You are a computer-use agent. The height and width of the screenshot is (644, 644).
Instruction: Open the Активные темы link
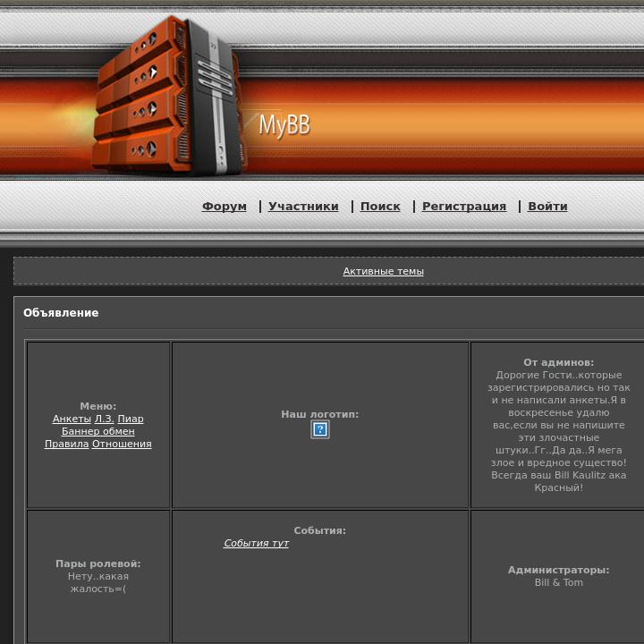[383, 271]
